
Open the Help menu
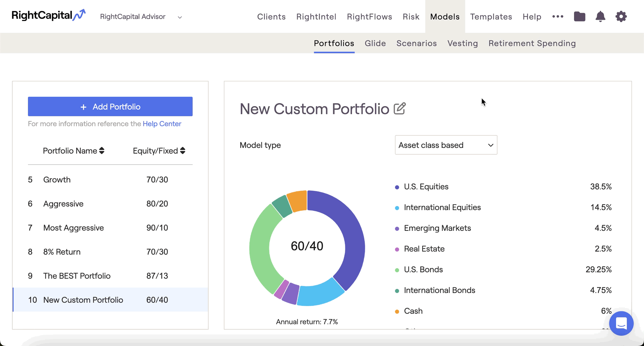[532, 17]
